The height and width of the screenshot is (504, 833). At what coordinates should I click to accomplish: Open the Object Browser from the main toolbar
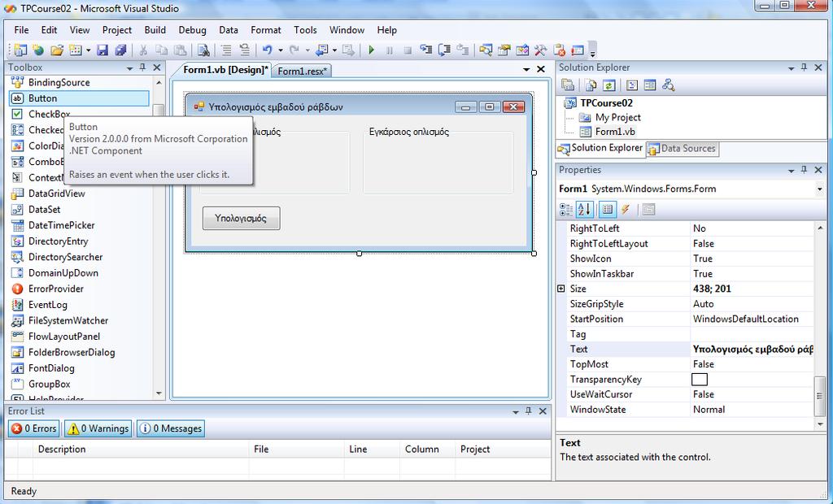tap(522, 50)
